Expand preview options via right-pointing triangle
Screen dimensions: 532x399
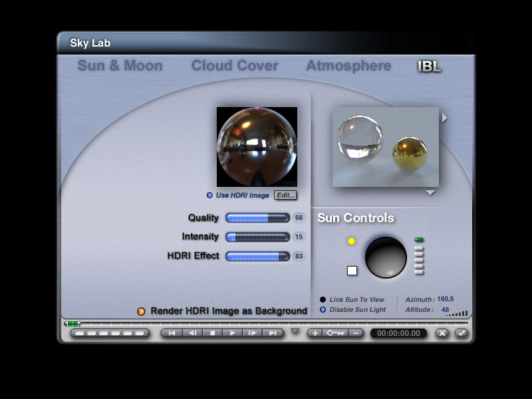click(444, 118)
